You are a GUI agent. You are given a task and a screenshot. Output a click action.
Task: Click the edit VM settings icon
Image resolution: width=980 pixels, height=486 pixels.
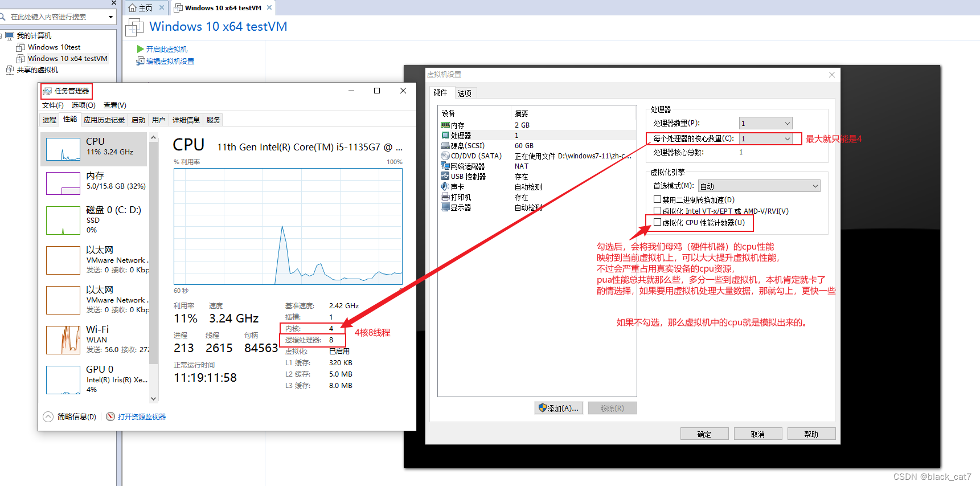coord(141,61)
